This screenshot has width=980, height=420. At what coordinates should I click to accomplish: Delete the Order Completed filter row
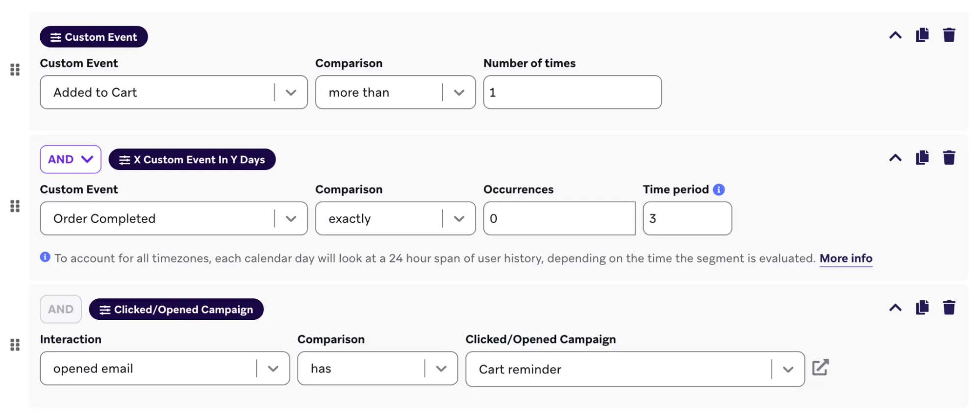949,158
